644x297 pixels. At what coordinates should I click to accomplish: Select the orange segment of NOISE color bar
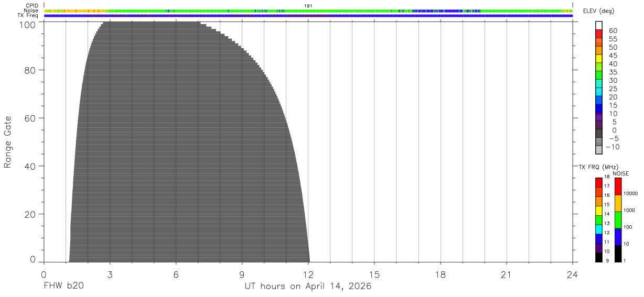point(618,203)
